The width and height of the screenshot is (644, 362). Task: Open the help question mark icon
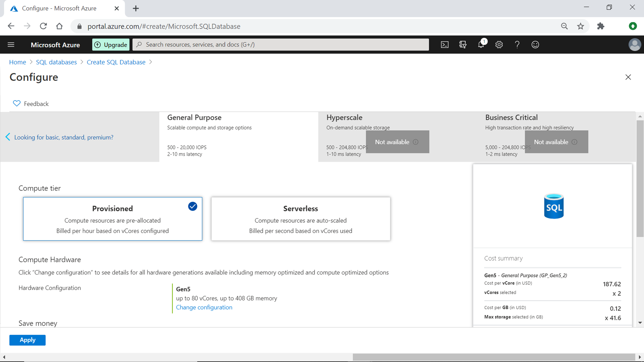coord(517,45)
